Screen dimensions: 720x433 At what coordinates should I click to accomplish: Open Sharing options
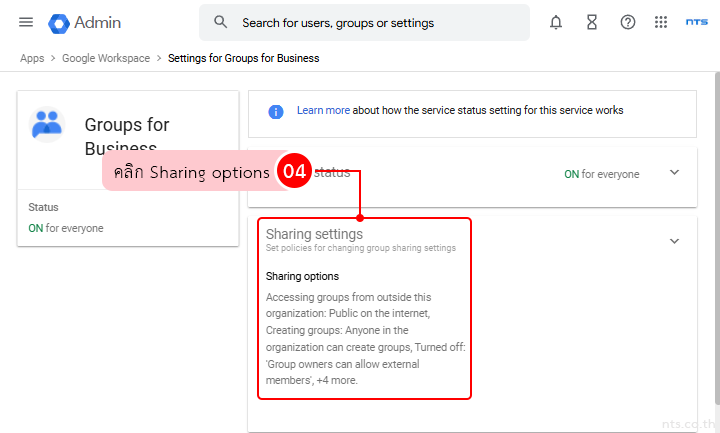(302, 276)
